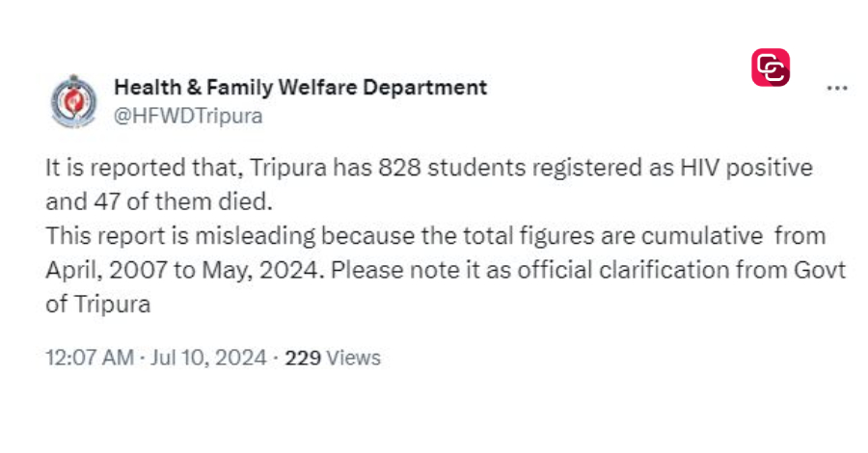Click the 229 Views counter
Viewport: 868px width, 453px height.
point(333,358)
